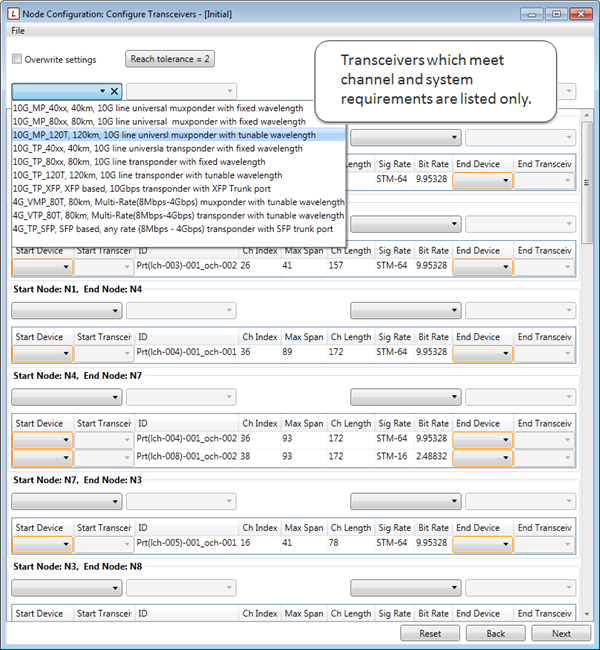Open End Device dropdown for Prt(lch-005)-001_och-001
600x650 pixels.
(483, 544)
